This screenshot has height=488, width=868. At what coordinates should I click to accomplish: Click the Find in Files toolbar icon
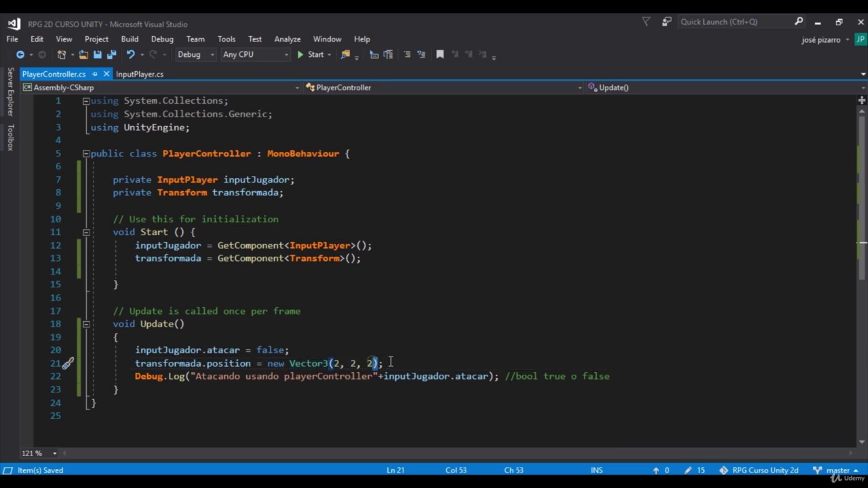(x=346, y=55)
